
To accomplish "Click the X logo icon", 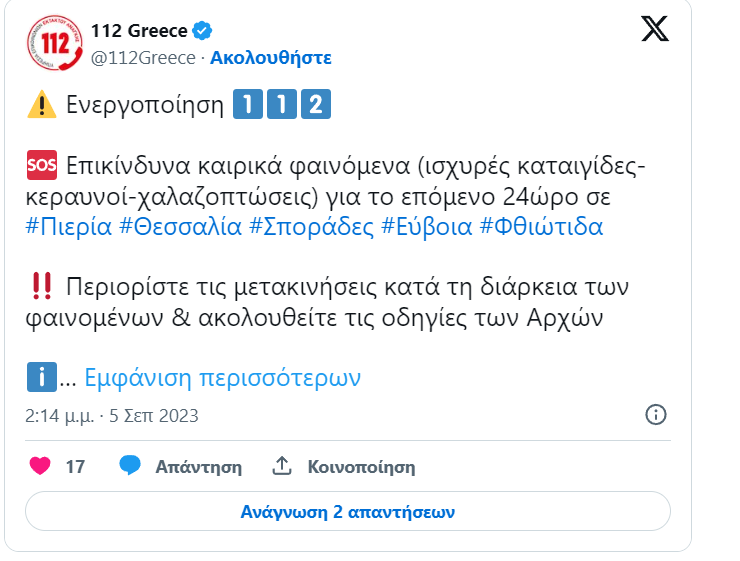I will tap(655, 29).
